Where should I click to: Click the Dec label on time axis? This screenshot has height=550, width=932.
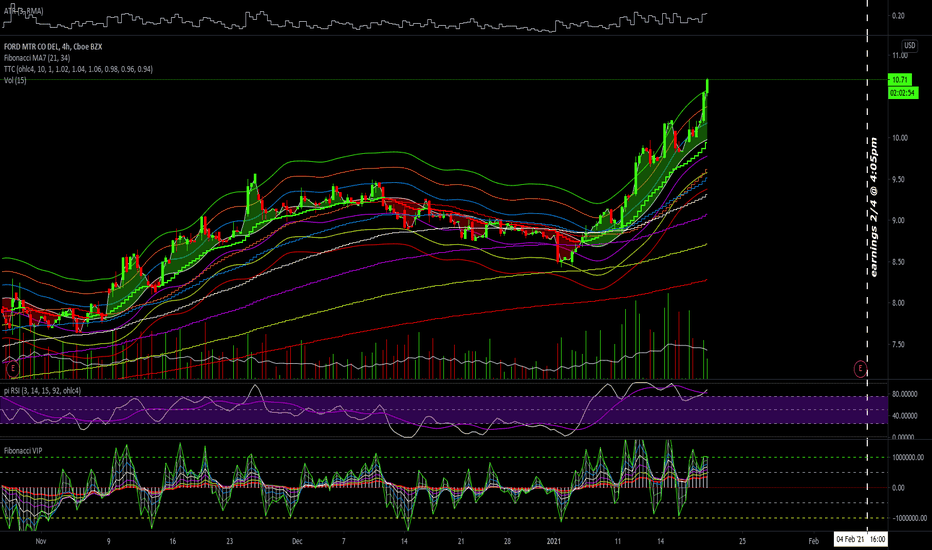[297, 542]
